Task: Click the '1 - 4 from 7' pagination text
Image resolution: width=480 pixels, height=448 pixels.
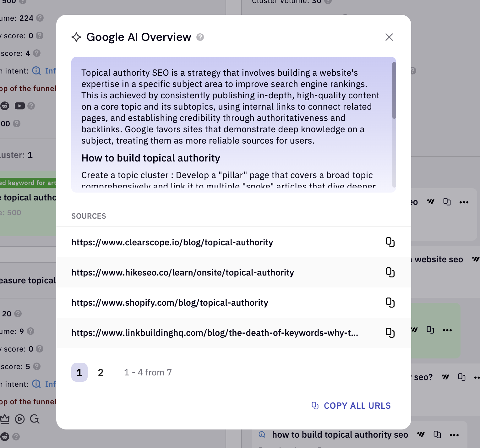Action: 148,372
